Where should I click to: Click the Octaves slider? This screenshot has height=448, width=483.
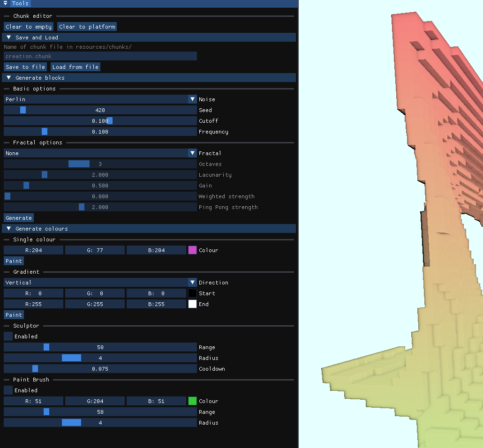coord(100,164)
